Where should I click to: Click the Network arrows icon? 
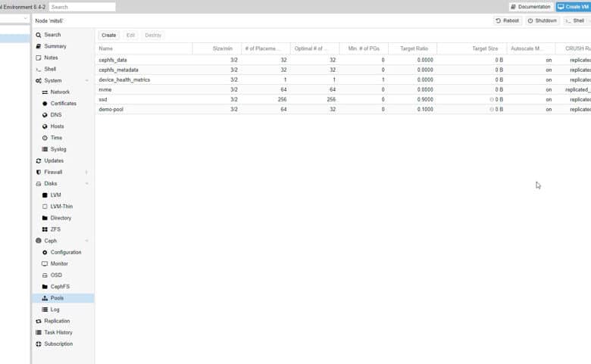pyautogui.click(x=45, y=92)
